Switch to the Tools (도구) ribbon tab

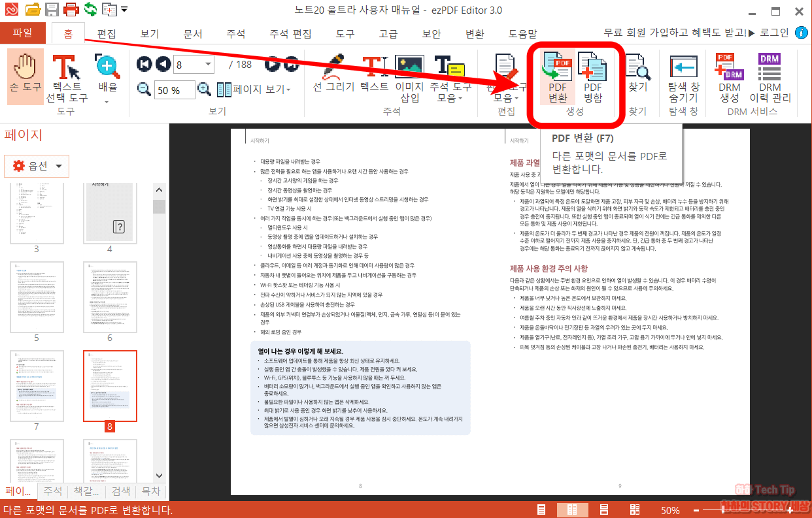point(345,33)
